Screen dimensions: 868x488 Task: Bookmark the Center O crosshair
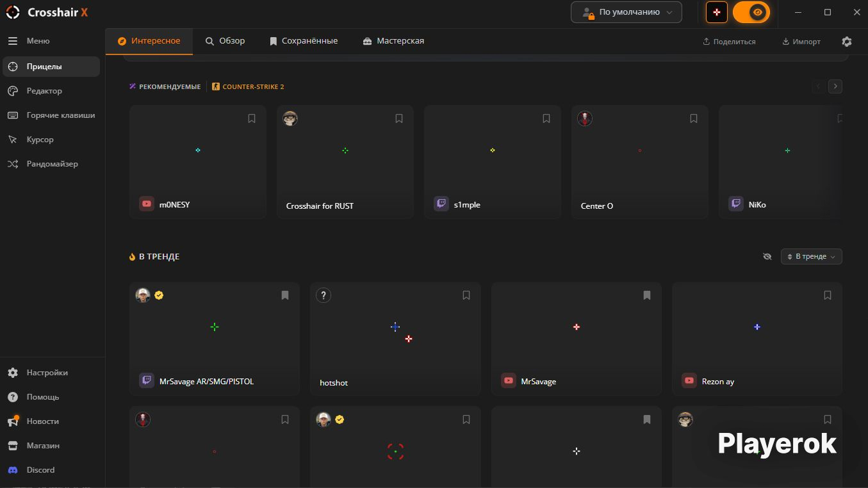(x=694, y=118)
